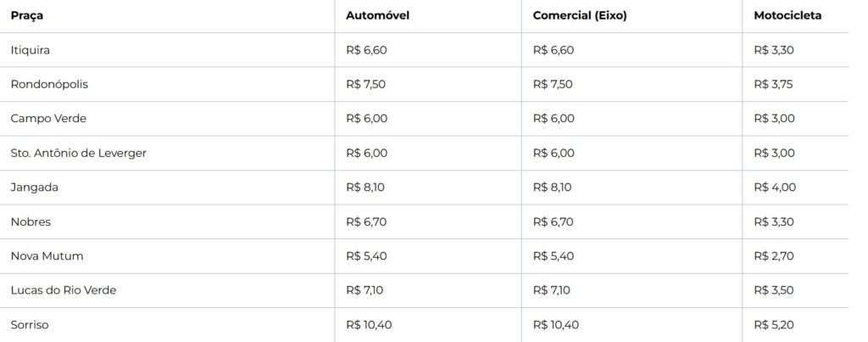Select the Rondonópolis plaza cell
Screen dimensions: 868x342
tap(49, 84)
